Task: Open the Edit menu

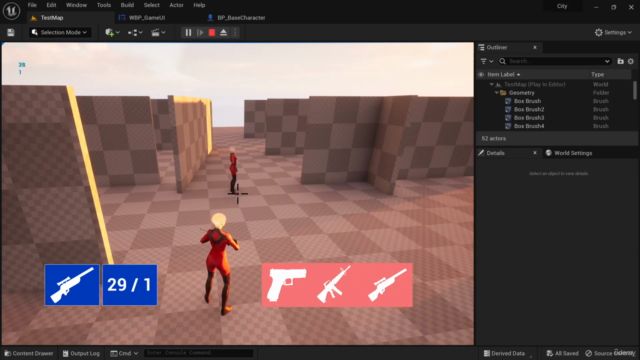Action: [x=51, y=5]
